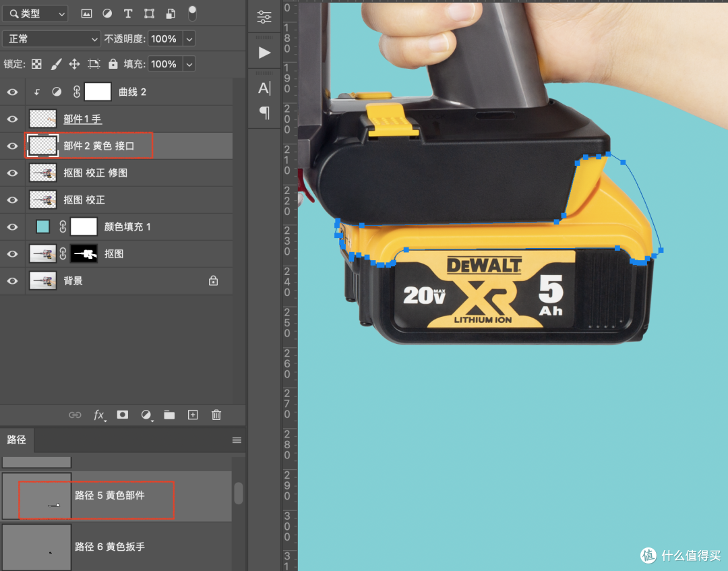Click the mask link icon on 曲线 2
The width and height of the screenshot is (728, 571).
[77, 92]
